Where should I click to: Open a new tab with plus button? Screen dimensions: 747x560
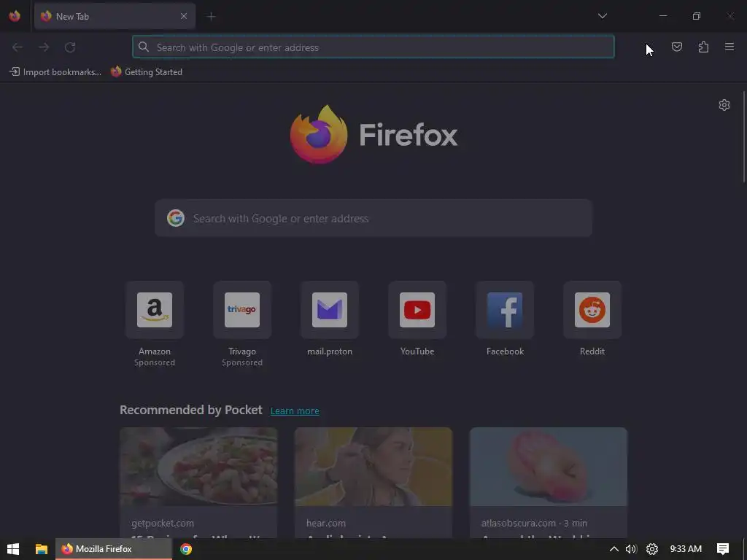pos(211,17)
